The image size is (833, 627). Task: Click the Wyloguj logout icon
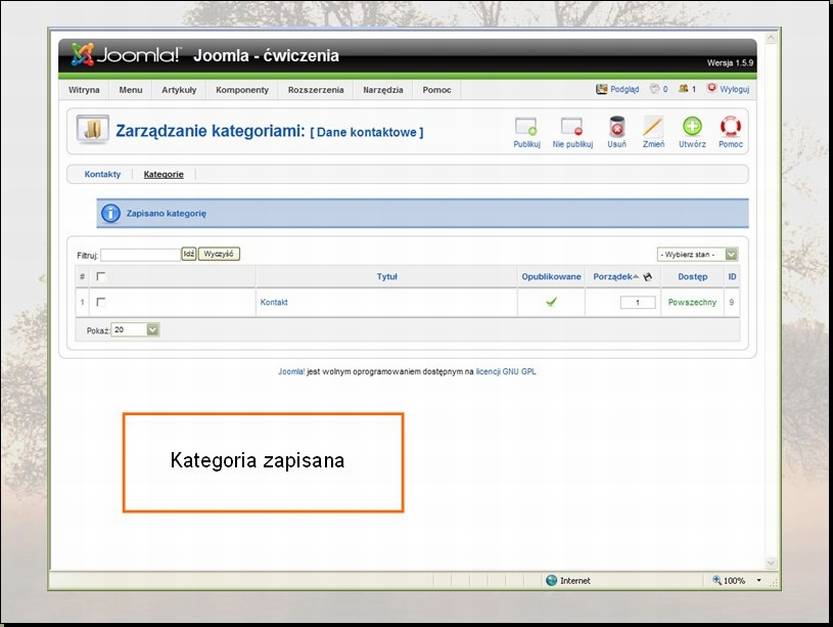click(712, 88)
